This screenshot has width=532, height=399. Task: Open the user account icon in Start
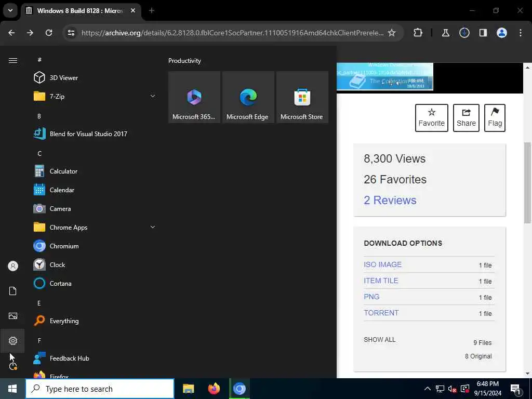13,266
